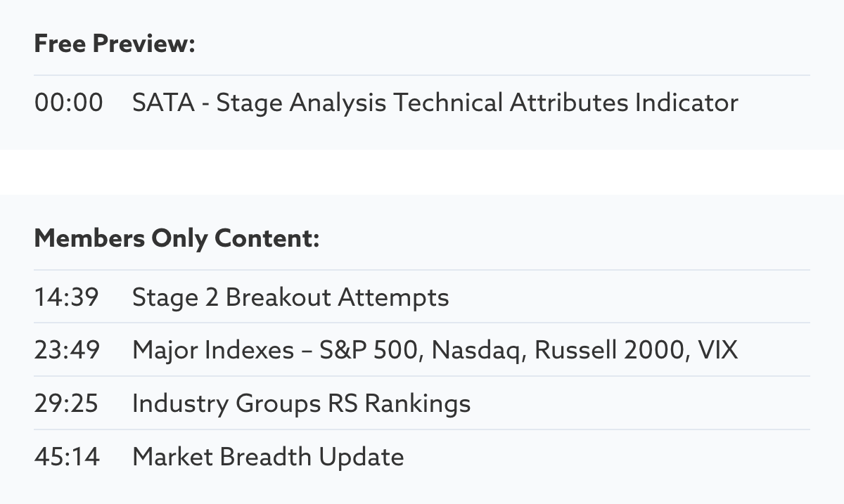Viewport: 844px width, 504px height.
Task: Seek to the 29:25 chapter time
Action: click(x=66, y=403)
